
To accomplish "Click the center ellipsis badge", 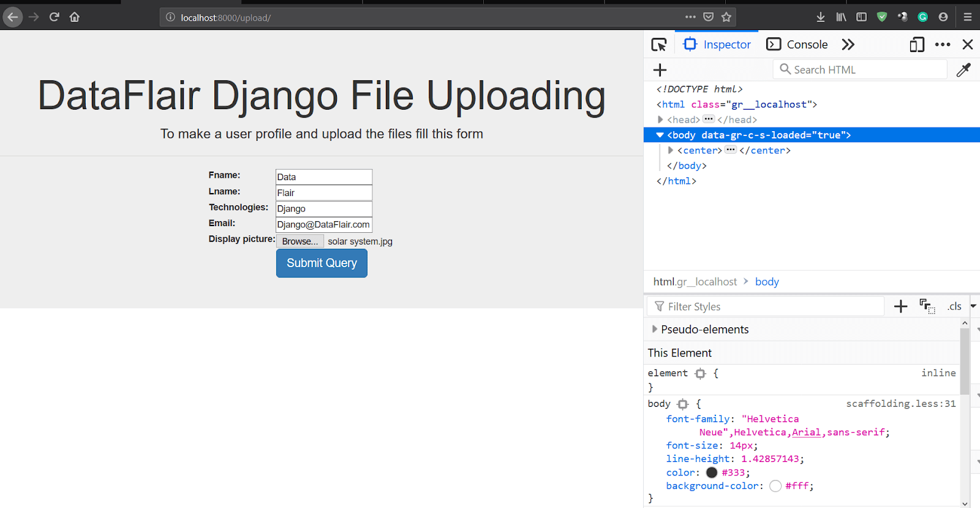I will (x=731, y=150).
